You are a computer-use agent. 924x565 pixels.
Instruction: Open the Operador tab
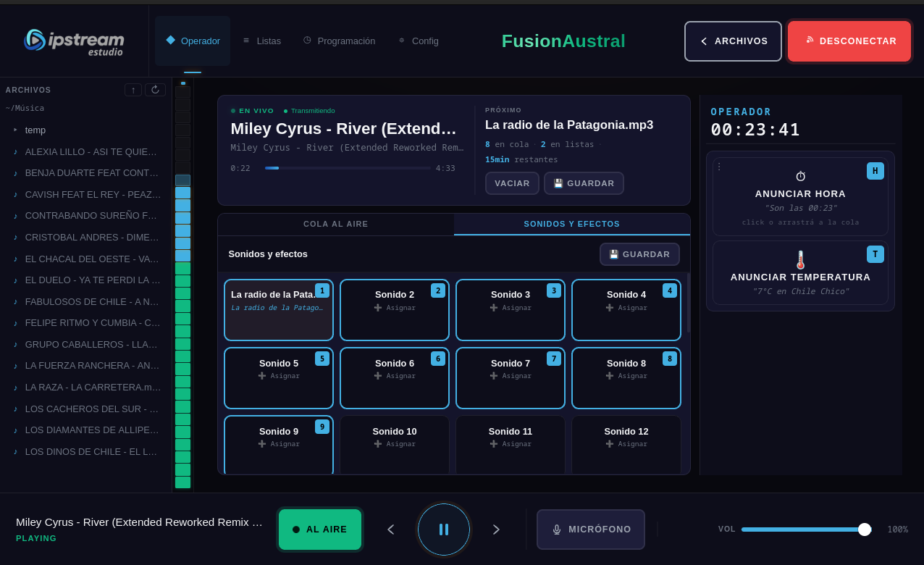coord(193,41)
